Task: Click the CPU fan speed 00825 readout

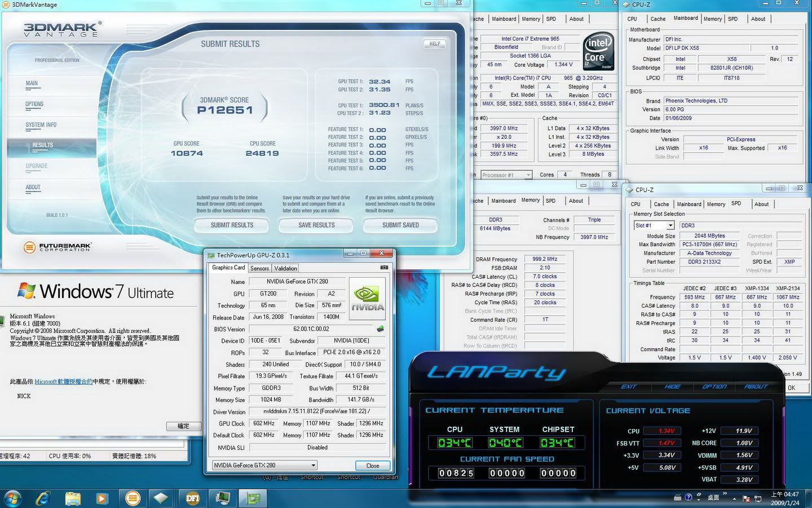Action: (x=456, y=473)
